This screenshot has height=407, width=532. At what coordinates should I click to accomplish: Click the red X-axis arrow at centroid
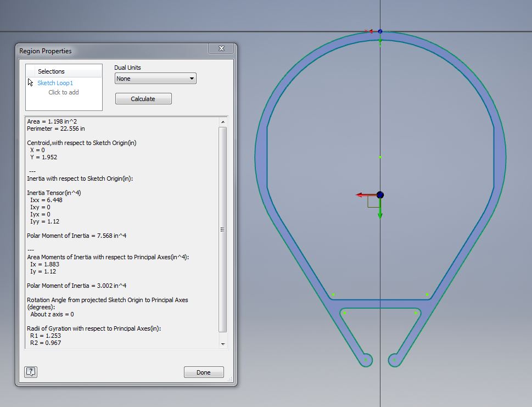coord(366,195)
